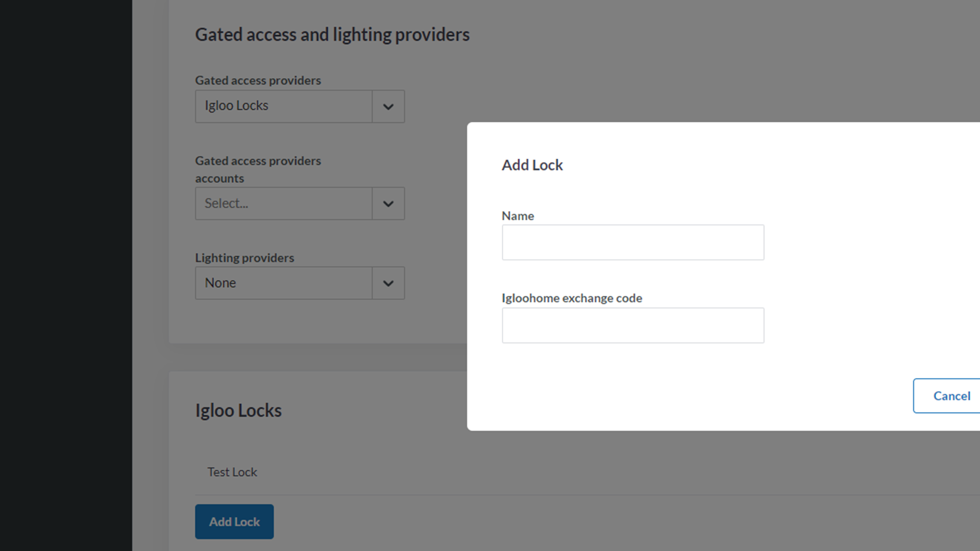Click Gated access and lighting providers heading
This screenshot has width=980, height=551.
pyautogui.click(x=332, y=35)
